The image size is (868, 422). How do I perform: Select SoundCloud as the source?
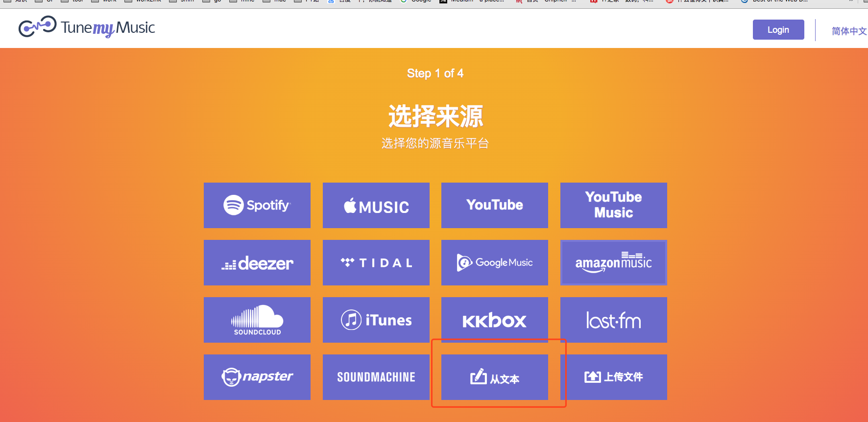257,320
